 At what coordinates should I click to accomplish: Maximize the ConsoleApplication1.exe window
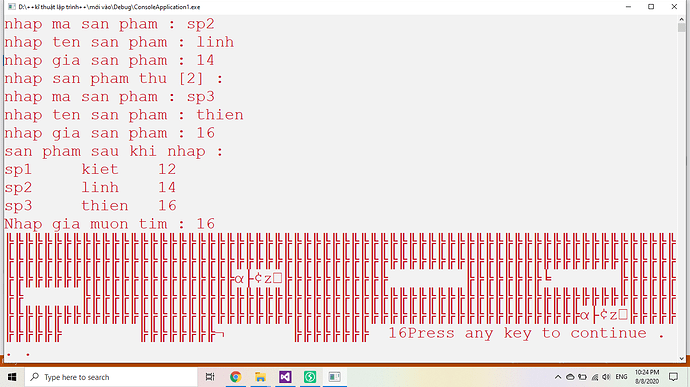coord(651,7)
